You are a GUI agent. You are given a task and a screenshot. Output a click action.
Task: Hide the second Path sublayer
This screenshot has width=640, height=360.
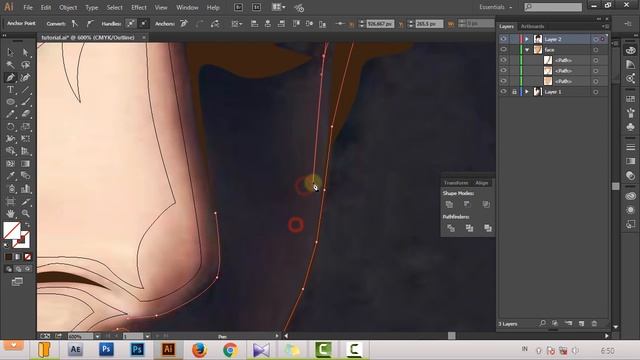click(503, 71)
